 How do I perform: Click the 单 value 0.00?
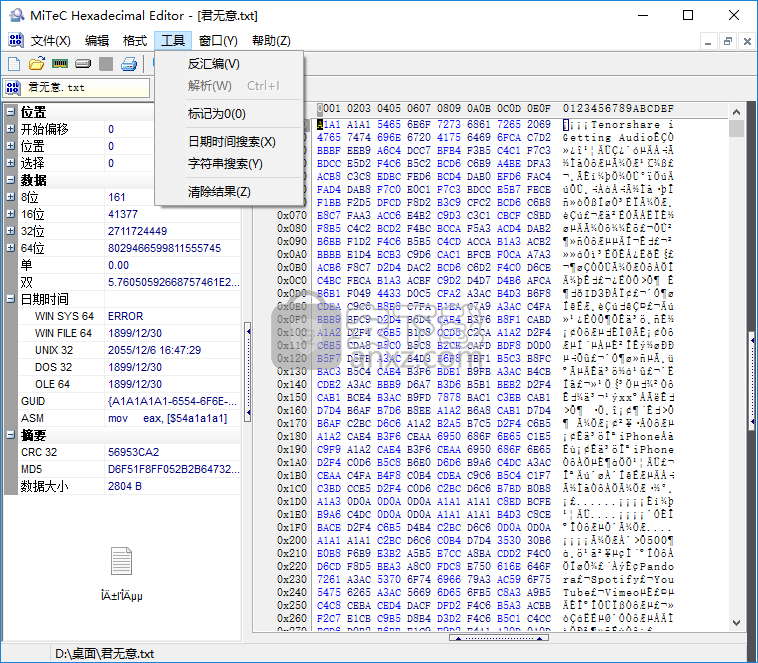pos(118,265)
